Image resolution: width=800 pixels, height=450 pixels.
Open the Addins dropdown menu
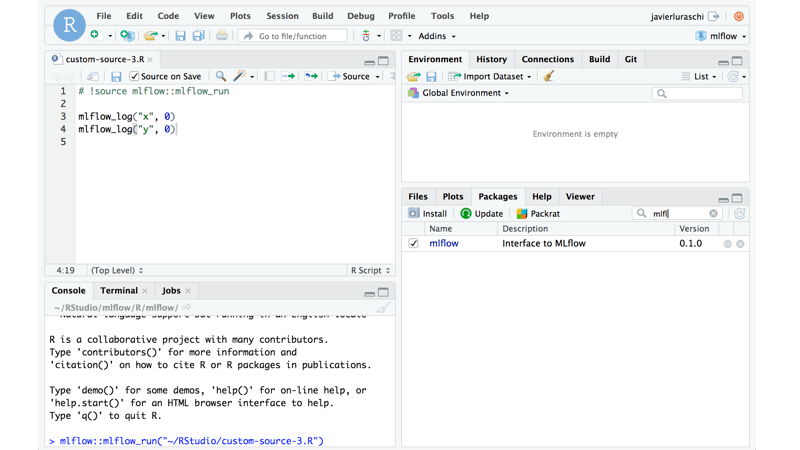(x=436, y=36)
